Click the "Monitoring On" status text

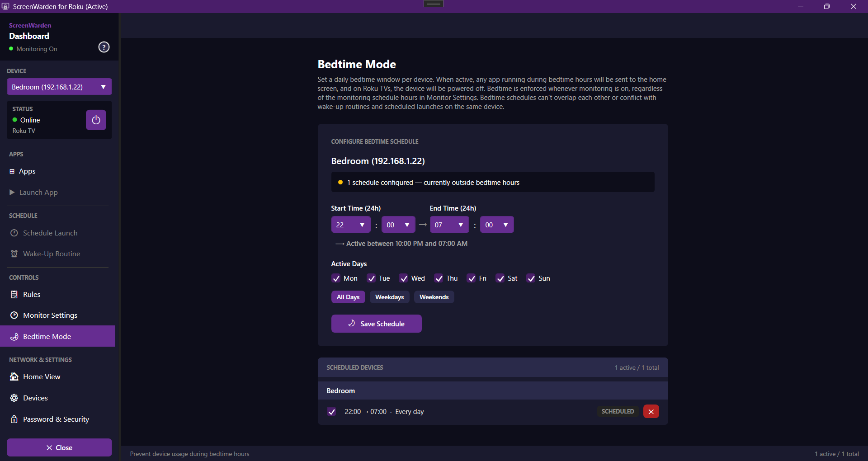coord(37,49)
